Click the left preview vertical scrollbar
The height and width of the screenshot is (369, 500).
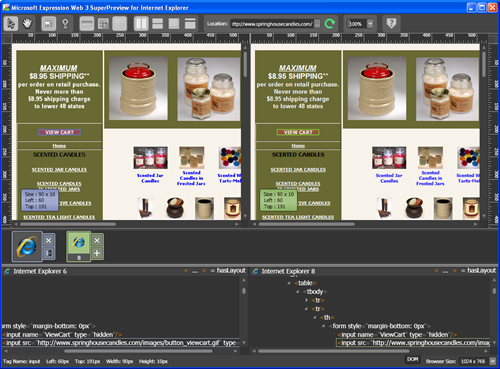(x=245, y=63)
